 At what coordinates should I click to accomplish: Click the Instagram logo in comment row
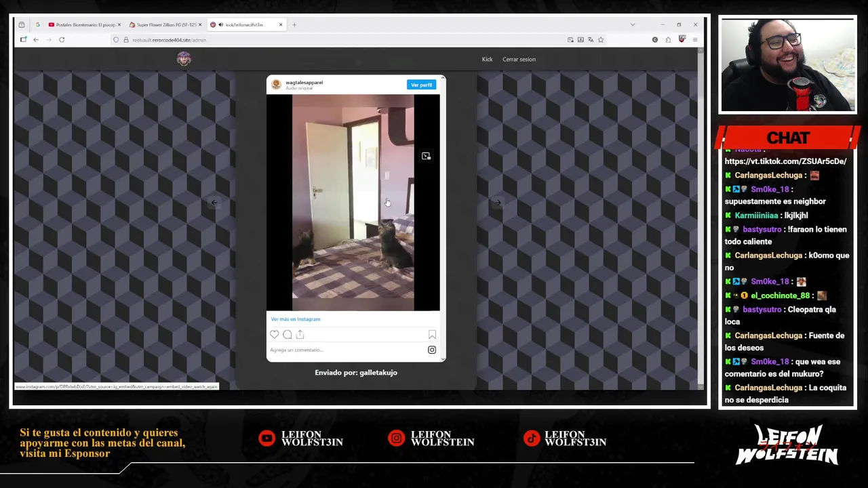click(432, 350)
